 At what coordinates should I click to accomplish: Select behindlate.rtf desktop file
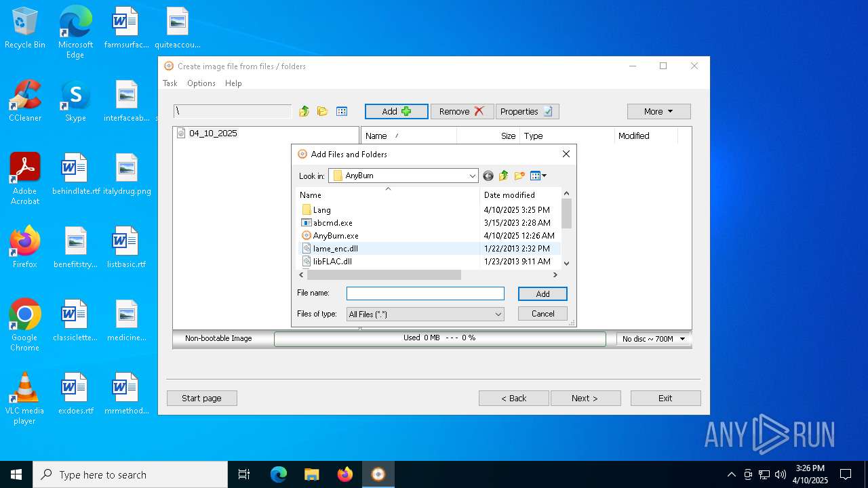click(x=75, y=174)
